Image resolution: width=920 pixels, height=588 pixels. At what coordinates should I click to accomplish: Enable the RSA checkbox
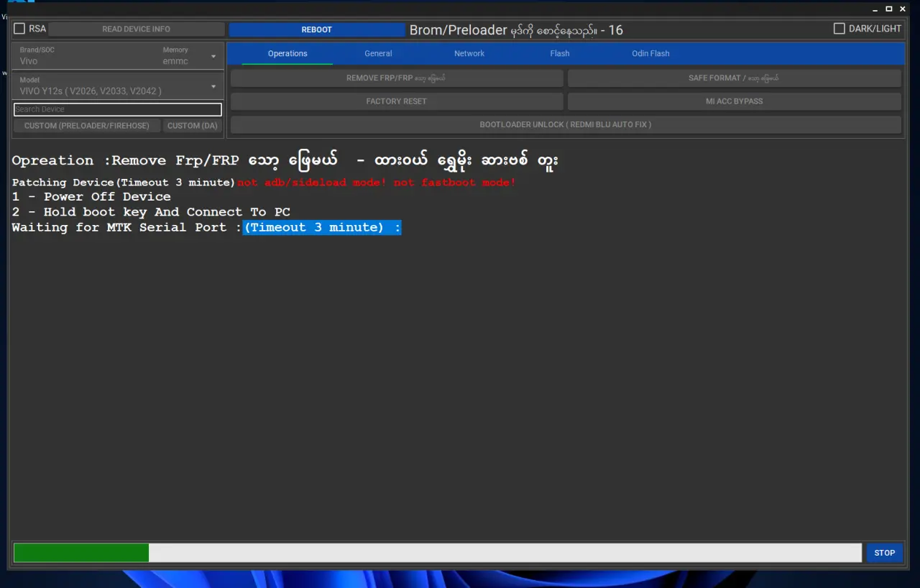19,29
